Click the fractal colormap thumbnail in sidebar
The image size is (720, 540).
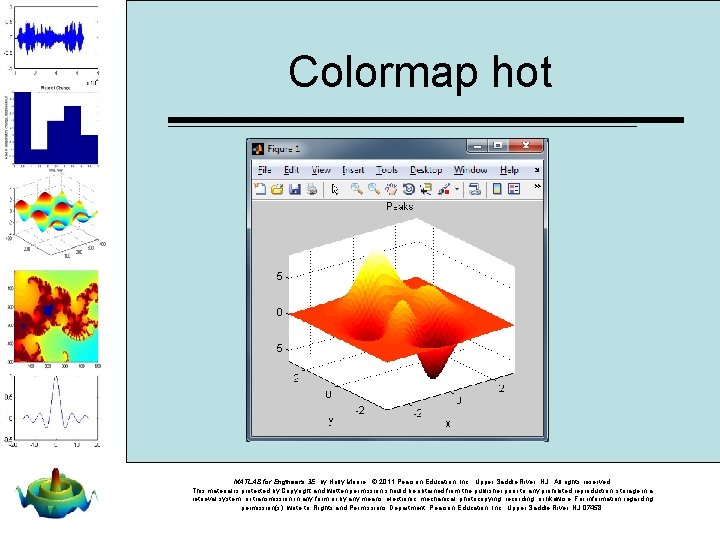pos(56,316)
